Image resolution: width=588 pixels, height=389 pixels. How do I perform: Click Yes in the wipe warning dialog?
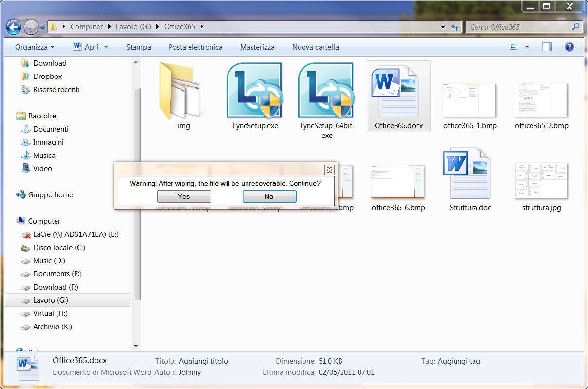coord(184,196)
